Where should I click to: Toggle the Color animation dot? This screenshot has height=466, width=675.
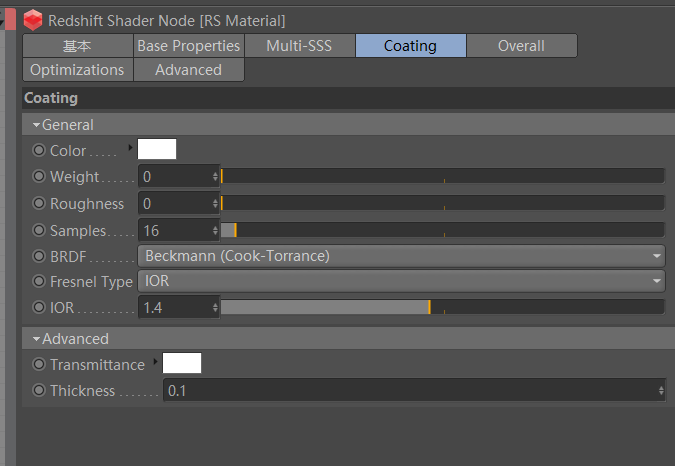[x=39, y=150]
